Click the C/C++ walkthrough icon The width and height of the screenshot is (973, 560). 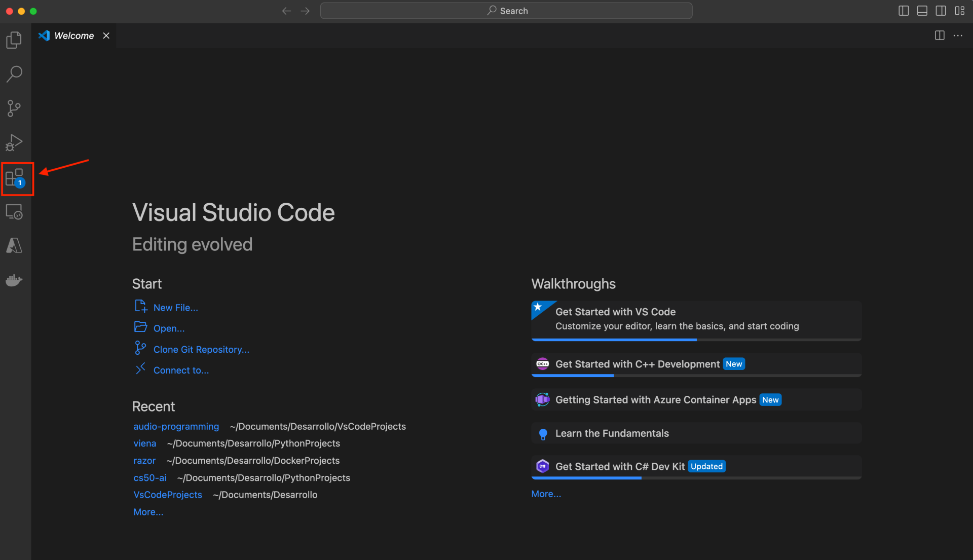click(542, 364)
